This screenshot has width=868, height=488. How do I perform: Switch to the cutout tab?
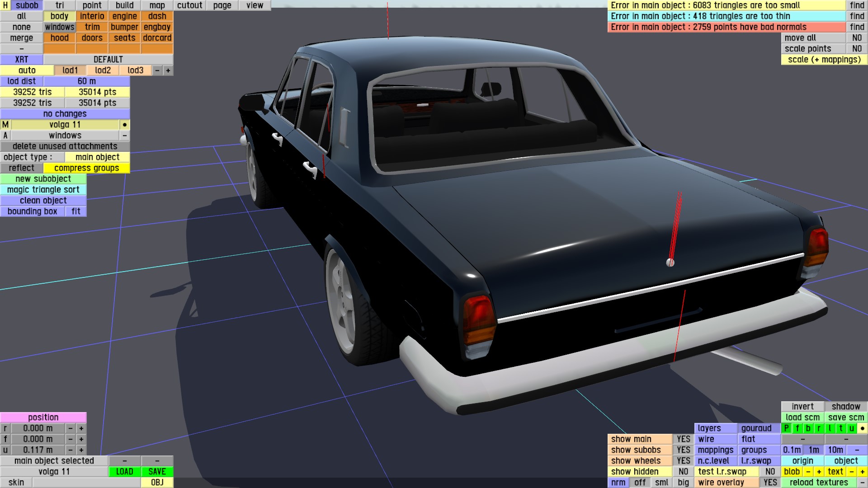[x=189, y=5]
